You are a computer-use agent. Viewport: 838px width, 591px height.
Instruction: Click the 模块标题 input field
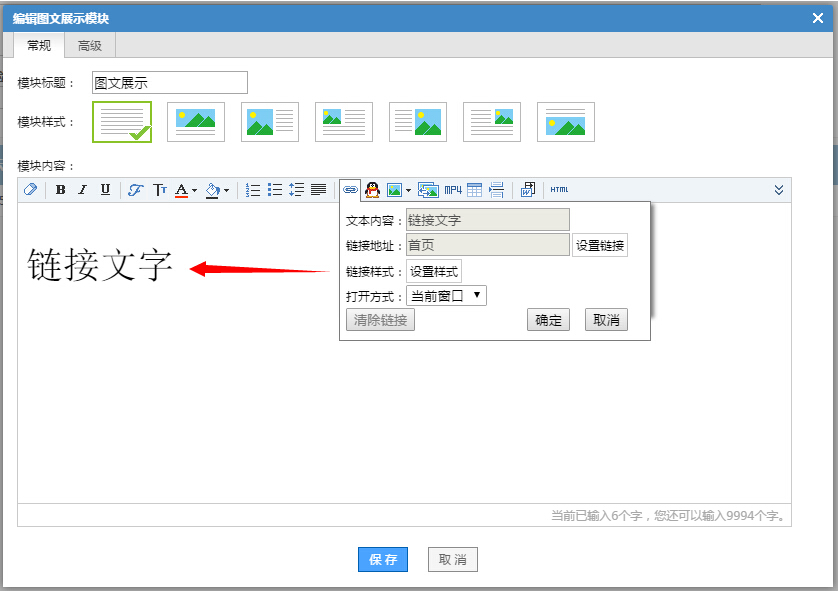(x=170, y=83)
